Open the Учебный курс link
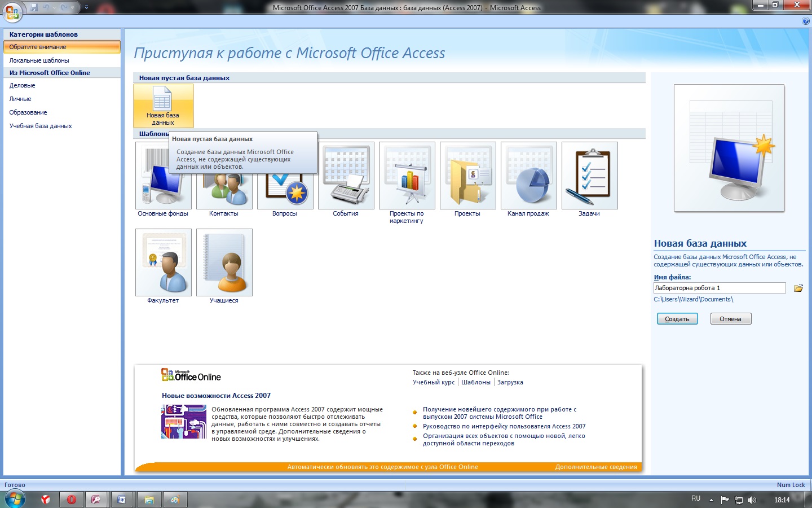The width and height of the screenshot is (812, 508). click(x=434, y=382)
